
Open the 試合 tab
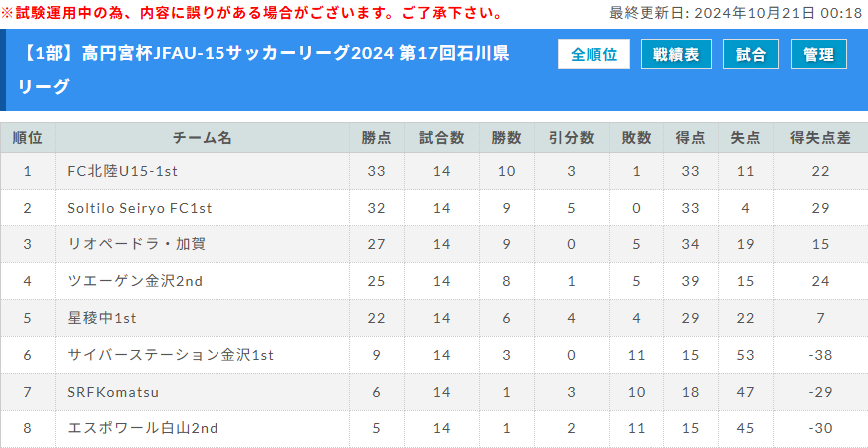751,54
